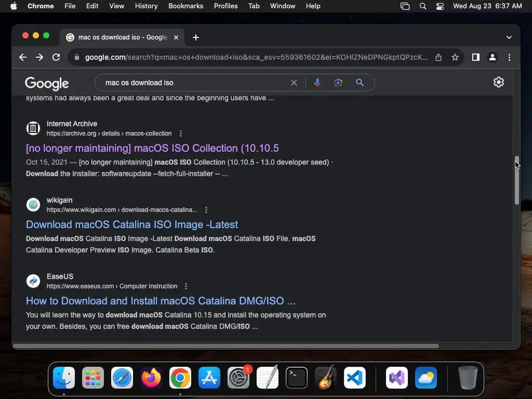
Task: Open the Apple menu
Action: [14, 6]
